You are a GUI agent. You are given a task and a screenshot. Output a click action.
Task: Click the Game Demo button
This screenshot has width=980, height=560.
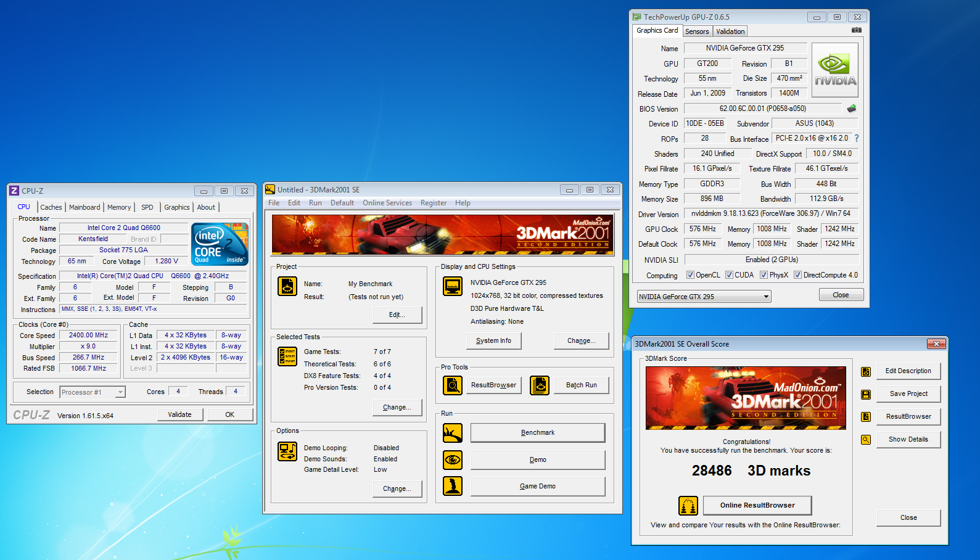538,486
